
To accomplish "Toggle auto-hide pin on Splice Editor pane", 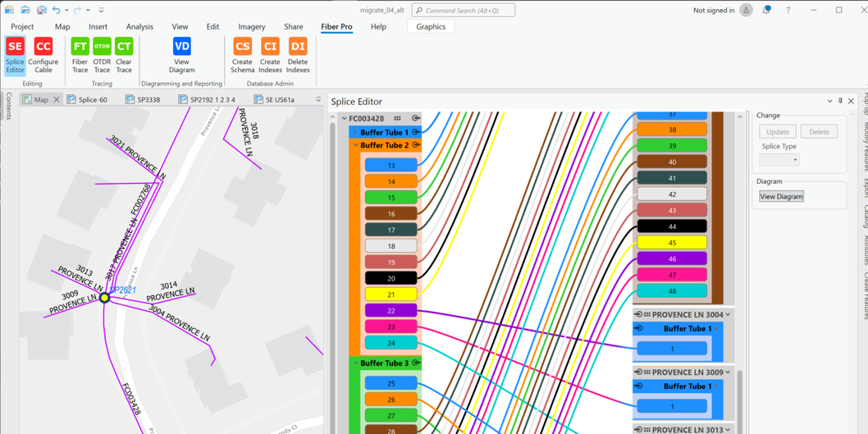I will tap(840, 101).
